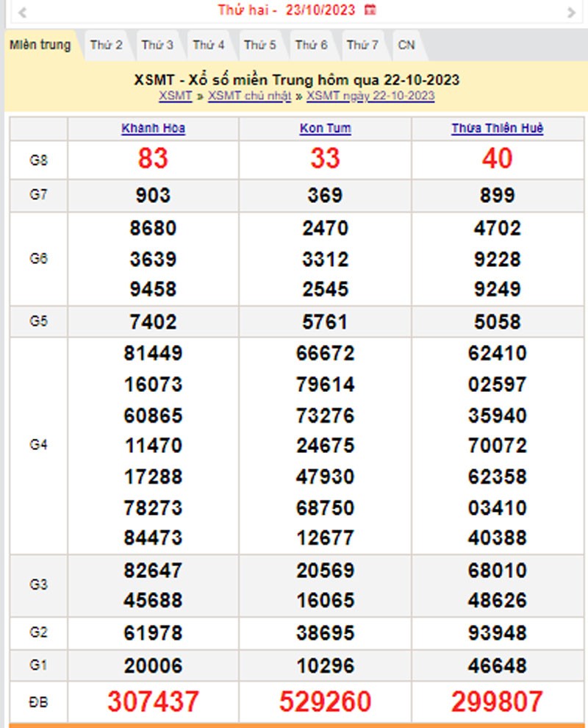Open the XSMT chủ nhật breadcrumb link

pos(249,96)
